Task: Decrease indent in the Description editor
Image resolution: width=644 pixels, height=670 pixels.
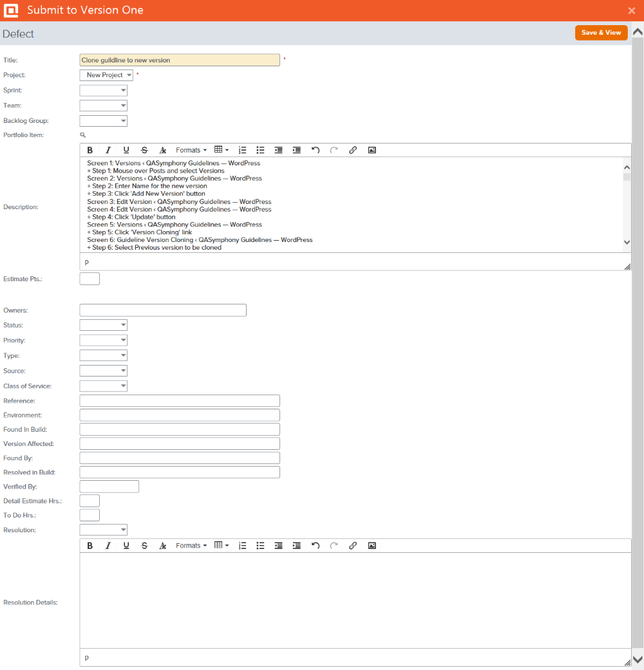Action: click(x=278, y=150)
